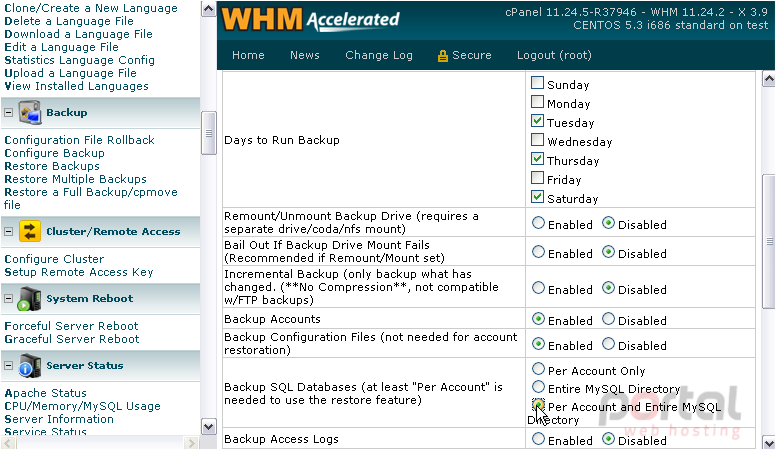Open Graceful Server Reboot
776x450 pixels.
72,339
